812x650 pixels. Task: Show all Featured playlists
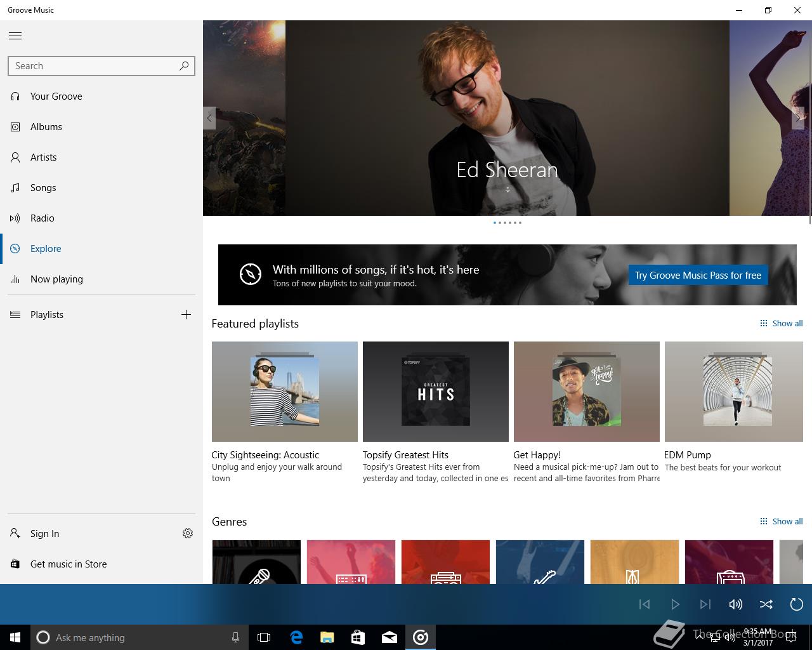coord(781,323)
